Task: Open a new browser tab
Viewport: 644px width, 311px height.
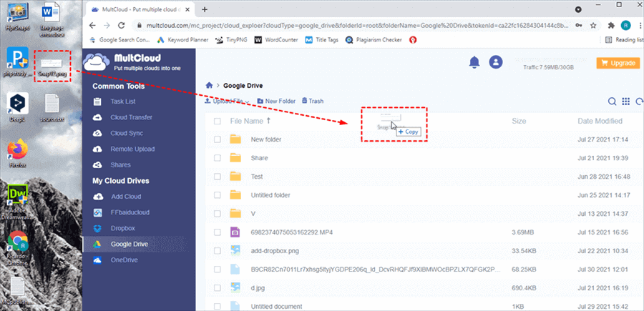Action: point(205,9)
